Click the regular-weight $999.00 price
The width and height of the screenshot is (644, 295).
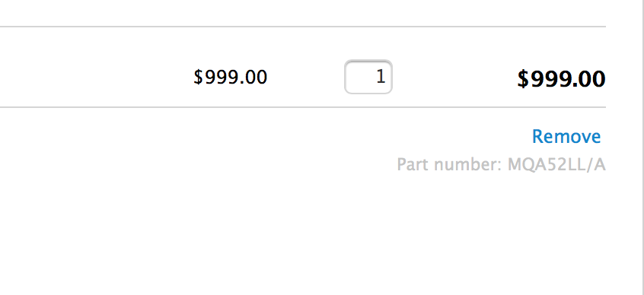231,77
